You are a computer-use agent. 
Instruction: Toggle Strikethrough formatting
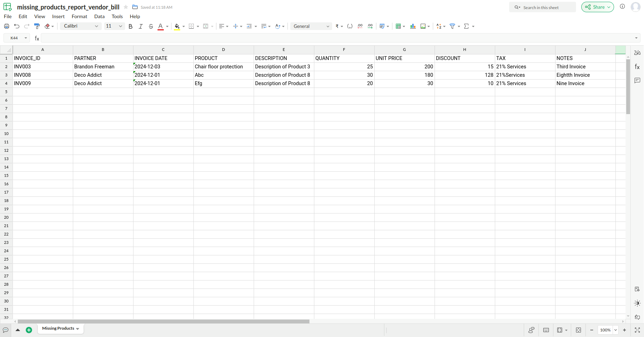(151, 26)
